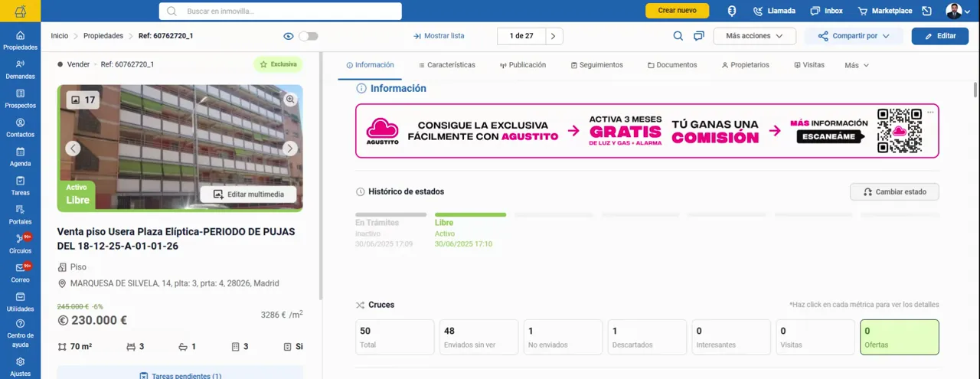Switch to the Información tab

(x=370, y=65)
